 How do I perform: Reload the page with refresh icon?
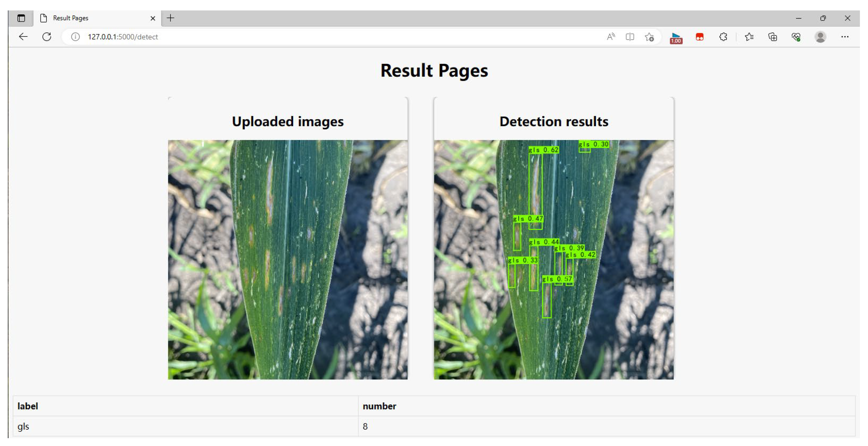pyautogui.click(x=47, y=37)
